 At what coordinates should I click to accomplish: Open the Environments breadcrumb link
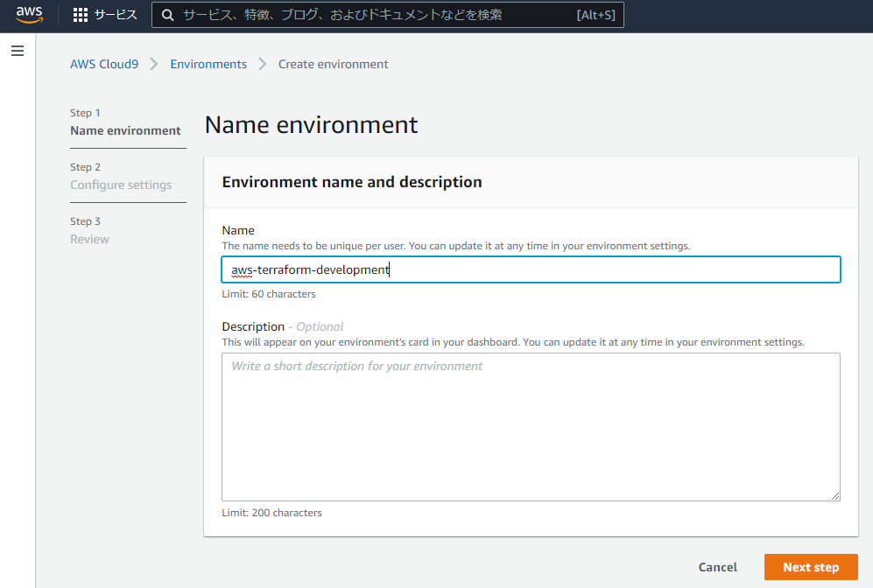tap(208, 64)
